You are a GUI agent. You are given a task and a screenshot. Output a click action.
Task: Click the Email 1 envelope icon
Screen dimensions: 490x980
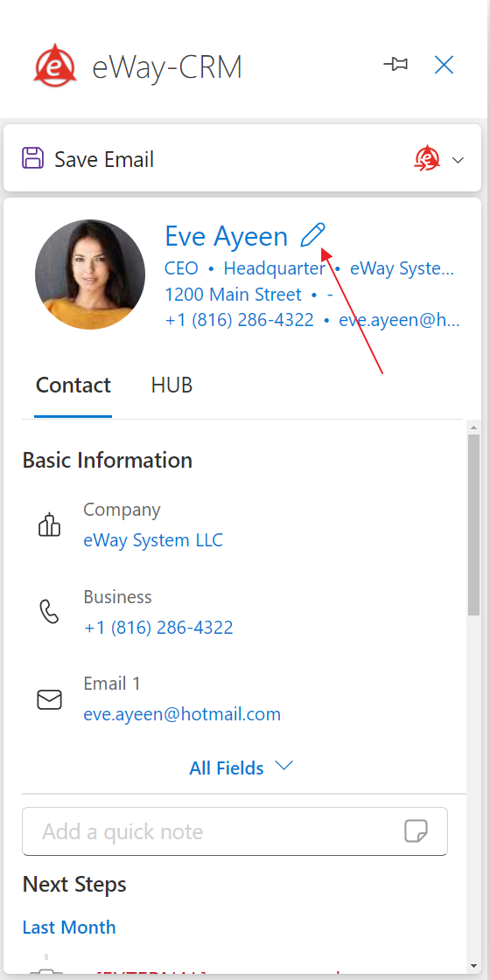[x=50, y=700]
